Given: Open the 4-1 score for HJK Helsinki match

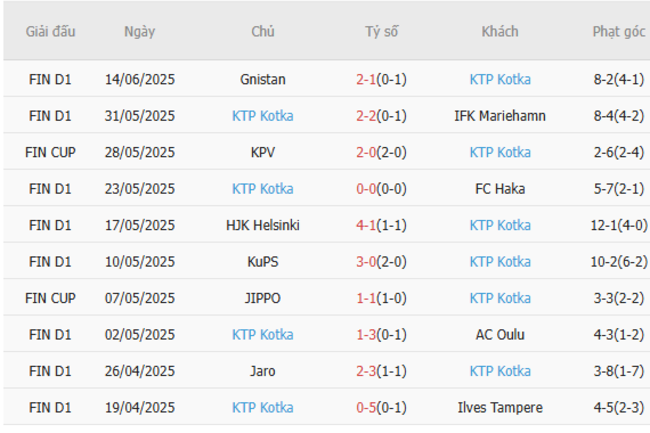Looking at the screenshot, I should tap(381, 225).
